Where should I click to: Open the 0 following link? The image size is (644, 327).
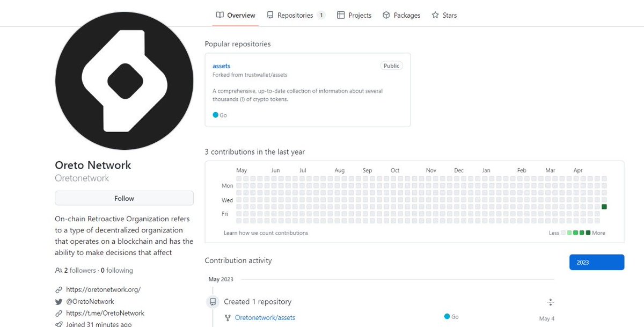116,271
